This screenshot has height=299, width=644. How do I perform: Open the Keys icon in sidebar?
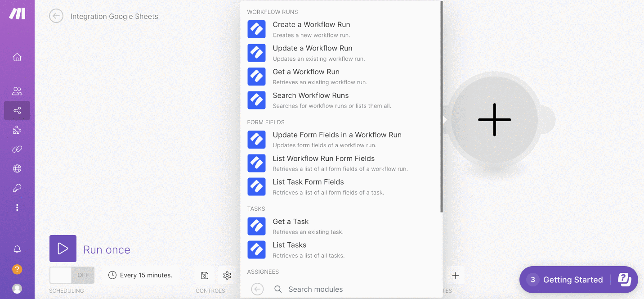point(17,188)
